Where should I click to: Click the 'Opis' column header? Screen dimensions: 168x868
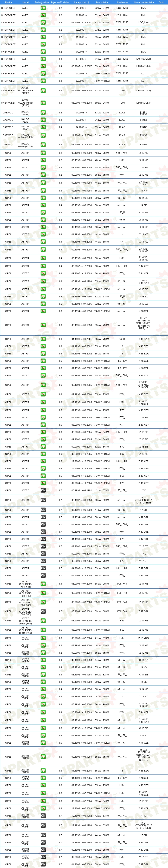point(161,2)
